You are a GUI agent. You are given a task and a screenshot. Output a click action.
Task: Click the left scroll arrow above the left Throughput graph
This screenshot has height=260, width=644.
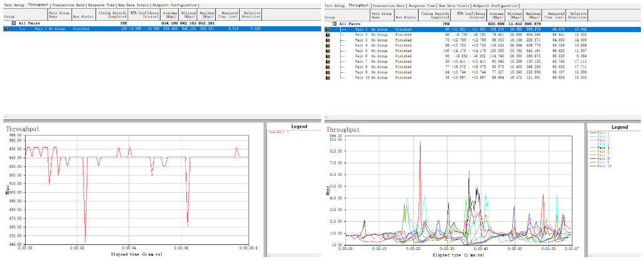(x=6, y=117)
